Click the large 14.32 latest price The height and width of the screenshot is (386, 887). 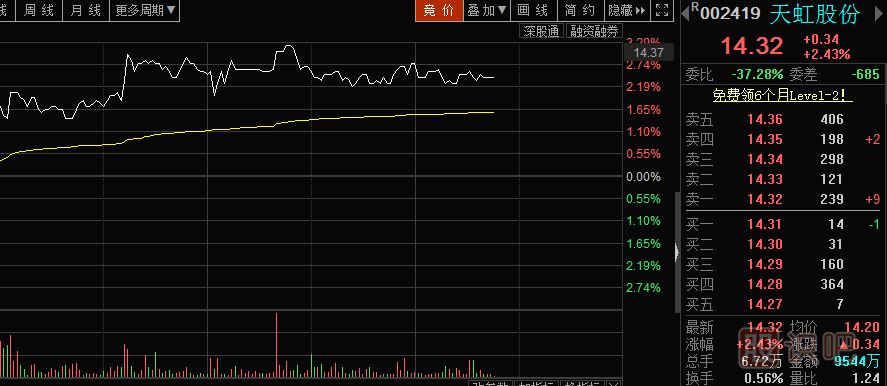[x=751, y=46]
